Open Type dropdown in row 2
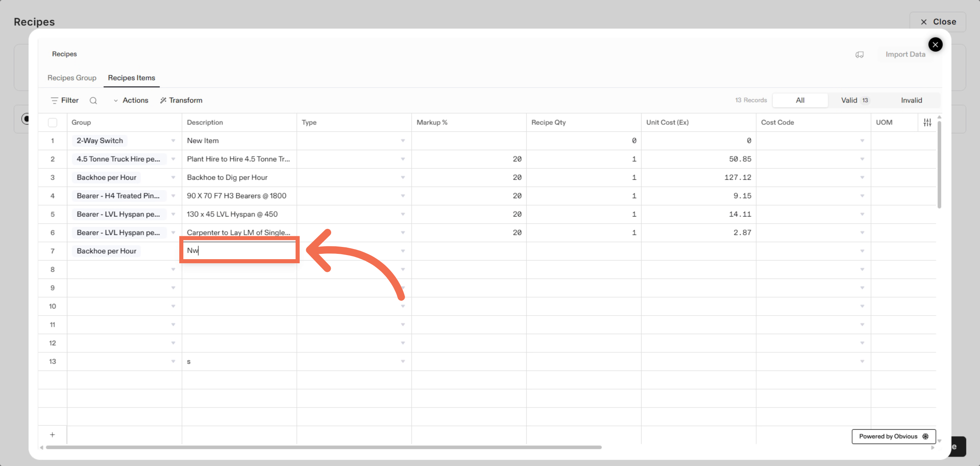Screen dimensions: 980x466 403,159
